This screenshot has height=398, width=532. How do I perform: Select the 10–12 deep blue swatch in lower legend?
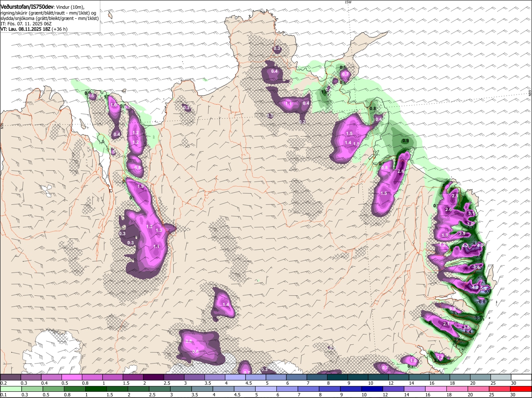tap(372, 388)
